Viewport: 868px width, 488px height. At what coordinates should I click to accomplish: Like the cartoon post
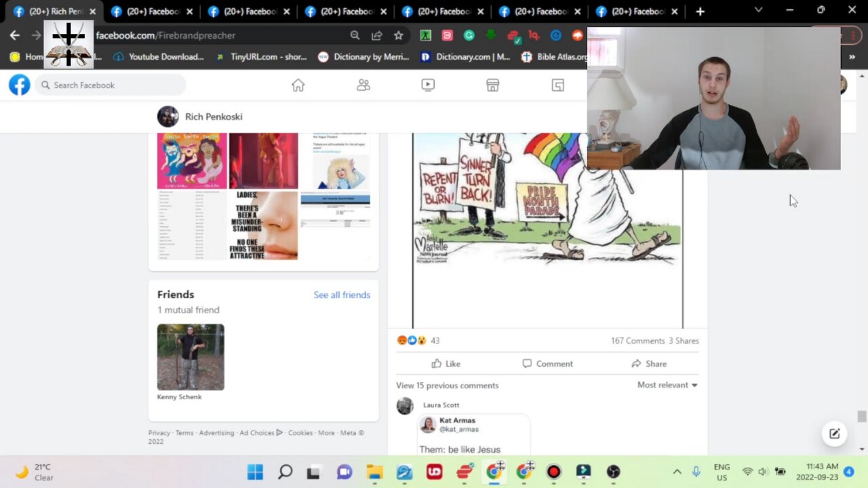[x=446, y=364]
